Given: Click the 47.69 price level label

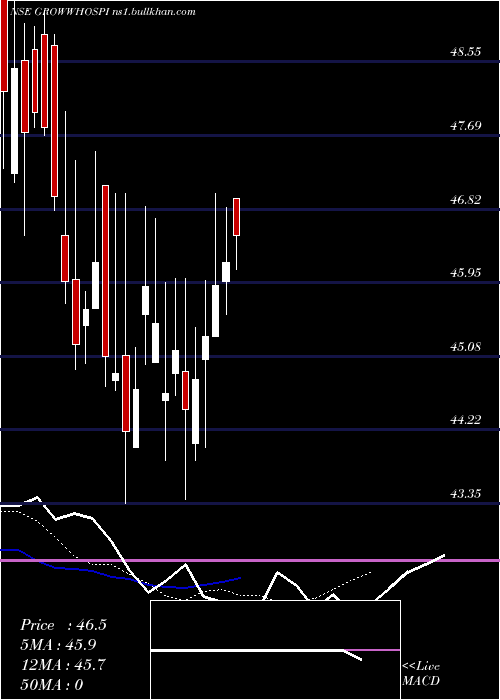Looking at the screenshot, I should (466, 126).
